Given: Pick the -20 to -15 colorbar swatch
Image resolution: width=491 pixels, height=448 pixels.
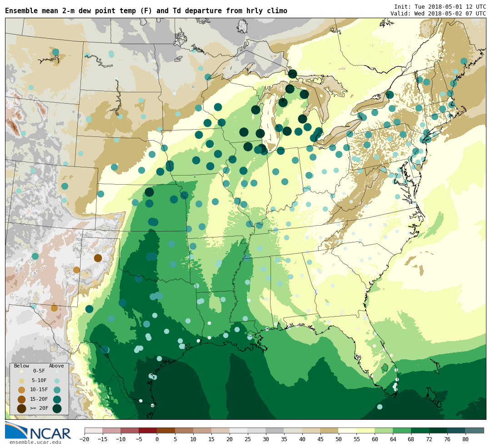Looking at the screenshot, I should pos(94,431).
